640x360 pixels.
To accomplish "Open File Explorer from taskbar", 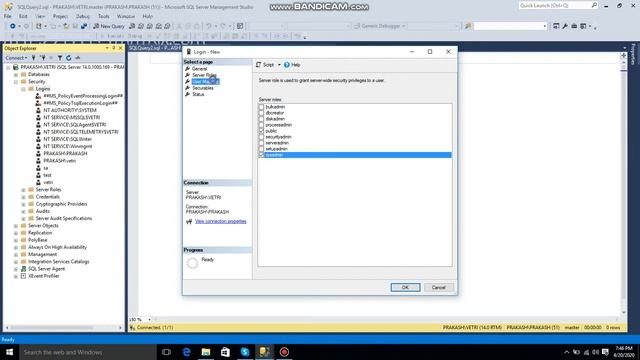I will (x=206, y=352).
